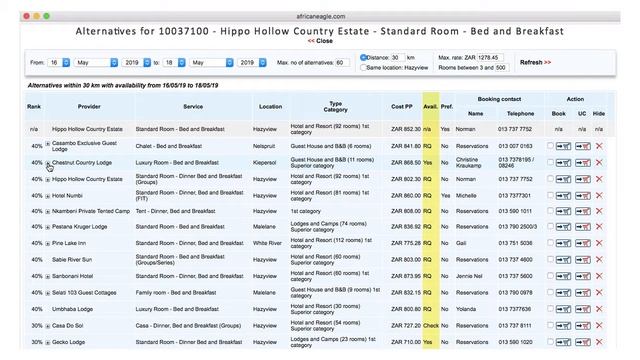Image resolution: width=640 pixels, height=360 pixels.
Task: UC cart icon for Umbhaba Lodge
Action: click(582, 309)
